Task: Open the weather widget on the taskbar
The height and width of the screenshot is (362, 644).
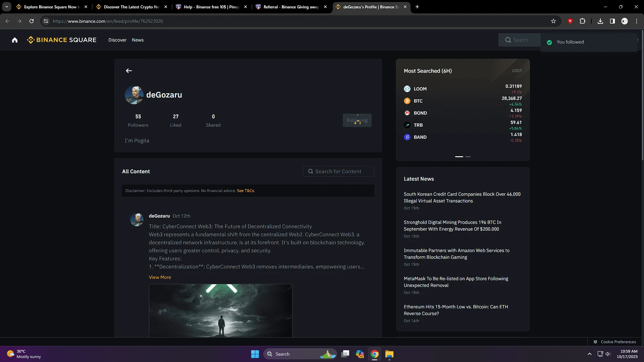Action: coord(24,354)
